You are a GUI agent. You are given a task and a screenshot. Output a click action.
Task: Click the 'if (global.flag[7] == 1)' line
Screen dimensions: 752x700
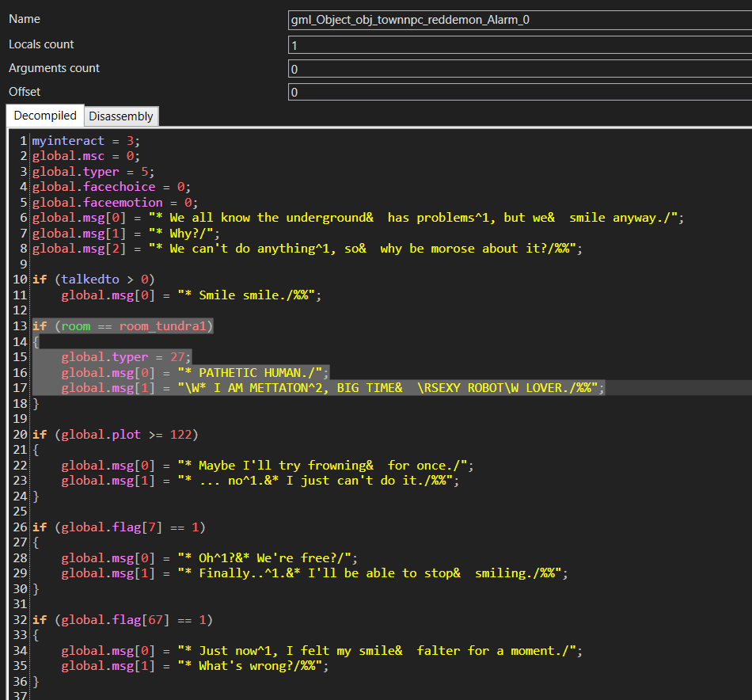click(119, 527)
